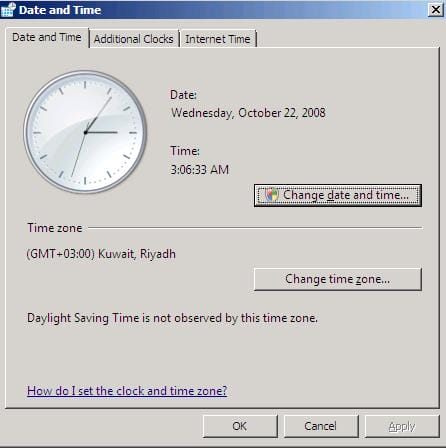Close the Date and Time dialog
446x448 pixels.
pos(436,10)
